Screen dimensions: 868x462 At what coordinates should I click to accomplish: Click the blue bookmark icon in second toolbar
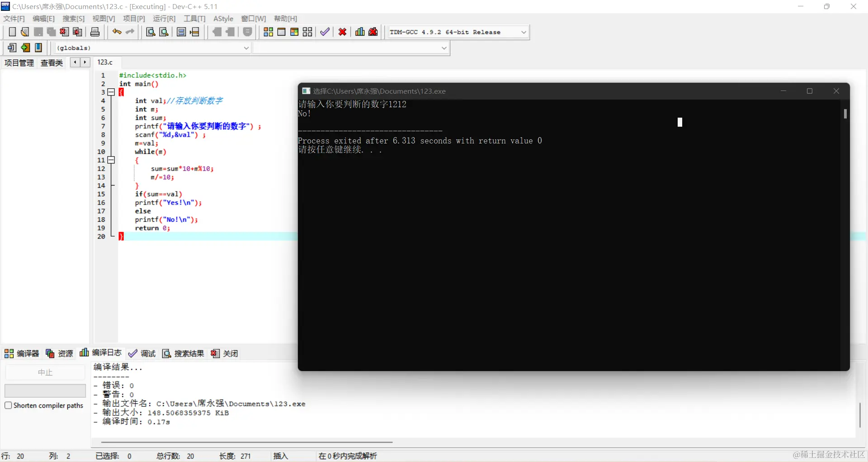tap(38, 48)
